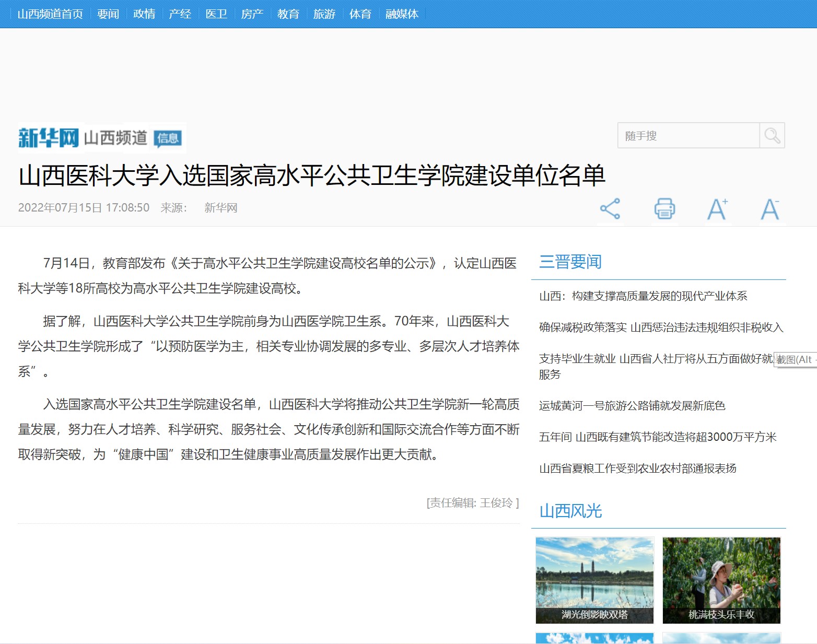This screenshot has width=817, height=644.
Task: Open the 湖光倒影映双塔 photo thumbnail
Action: 594,580
